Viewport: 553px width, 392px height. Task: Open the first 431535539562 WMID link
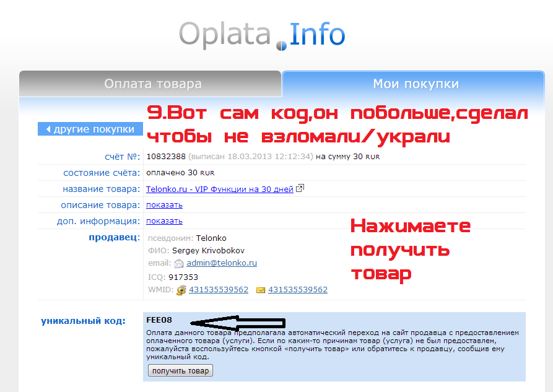click(x=219, y=290)
